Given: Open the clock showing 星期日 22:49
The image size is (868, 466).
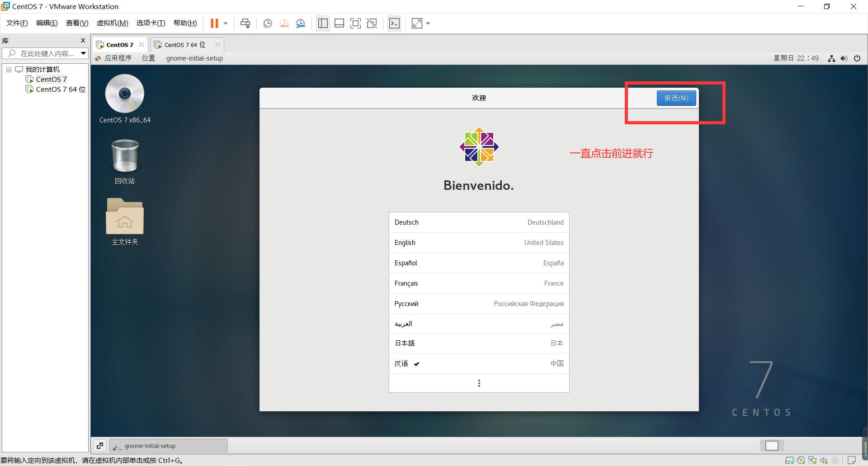Looking at the screenshot, I should click(x=796, y=58).
